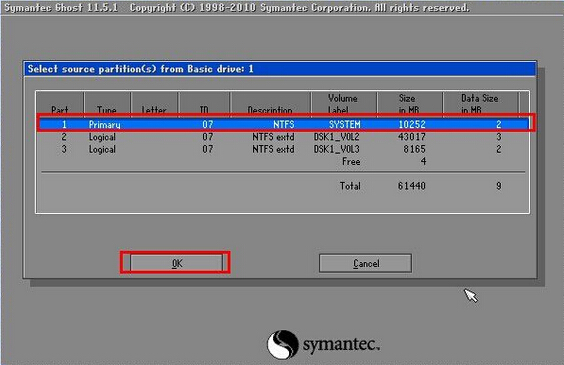Click the symantec brand text

[x=341, y=345]
